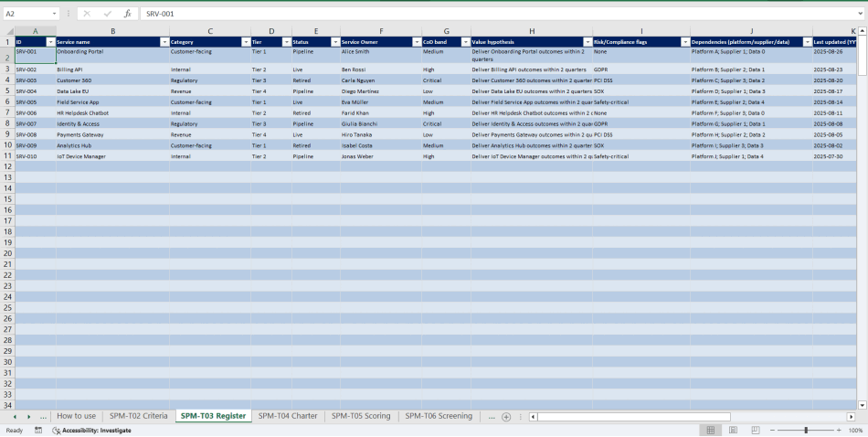Click the zoom out minus button
The height and width of the screenshot is (437, 868).
pos(772,430)
